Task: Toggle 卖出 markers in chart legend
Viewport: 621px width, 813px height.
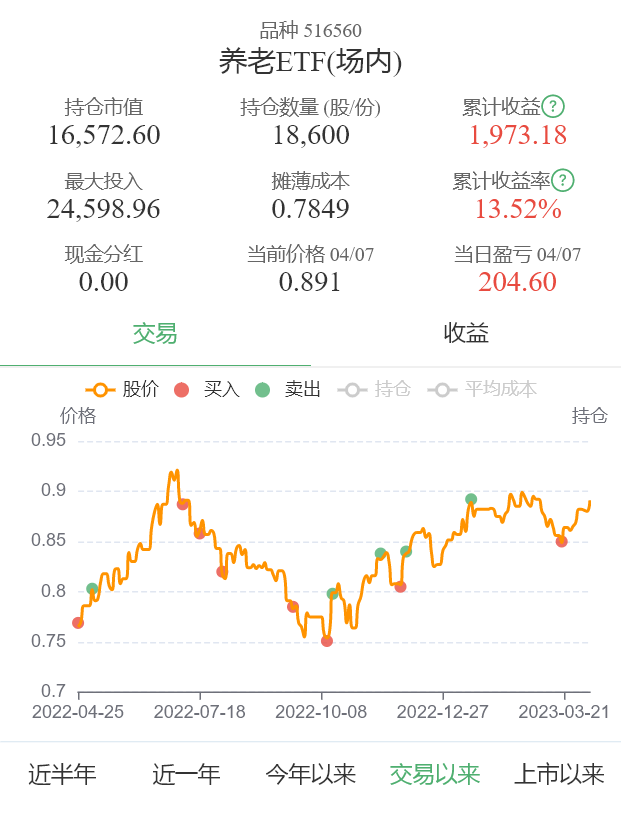Action: point(288,389)
